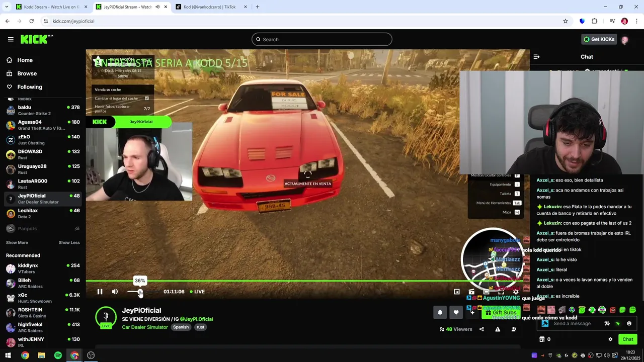The image size is (644, 362).
Task: Select zEkO in the following list
Action: point(43,140)
